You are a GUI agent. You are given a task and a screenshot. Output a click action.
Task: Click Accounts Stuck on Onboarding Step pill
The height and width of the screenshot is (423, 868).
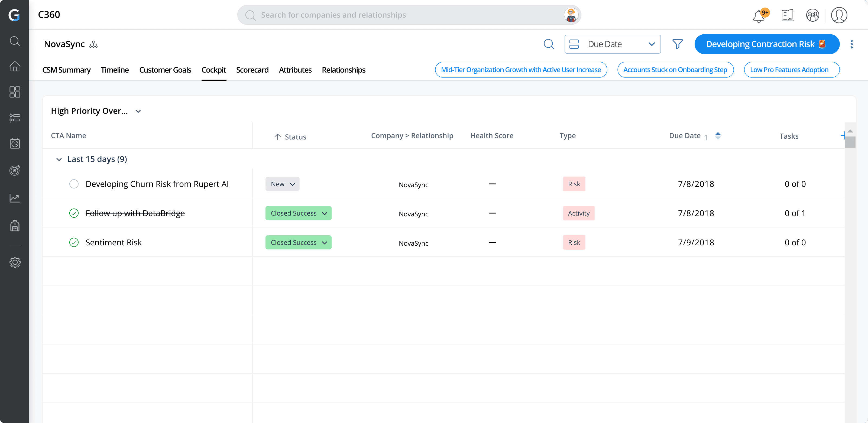(x=675, y=70)
